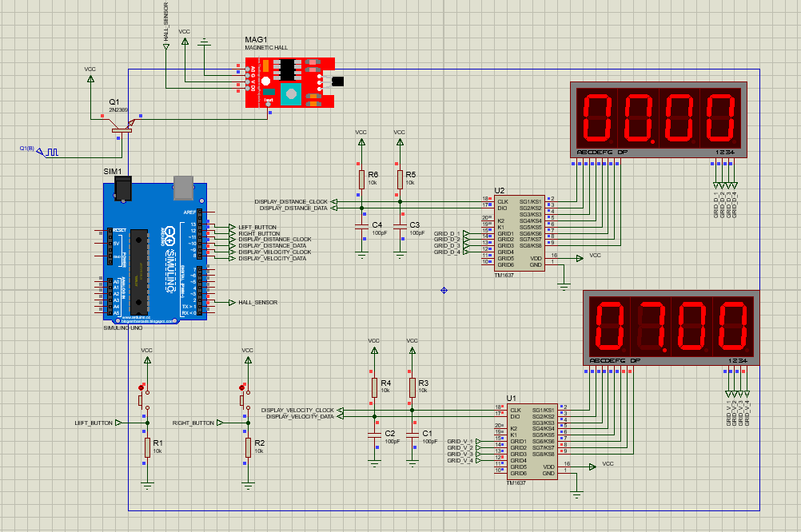Select resistor R1 below LEFT_BUTTON node
This screenshot has height=532, width=801.
pyautogui.click(x=147, y=448)
